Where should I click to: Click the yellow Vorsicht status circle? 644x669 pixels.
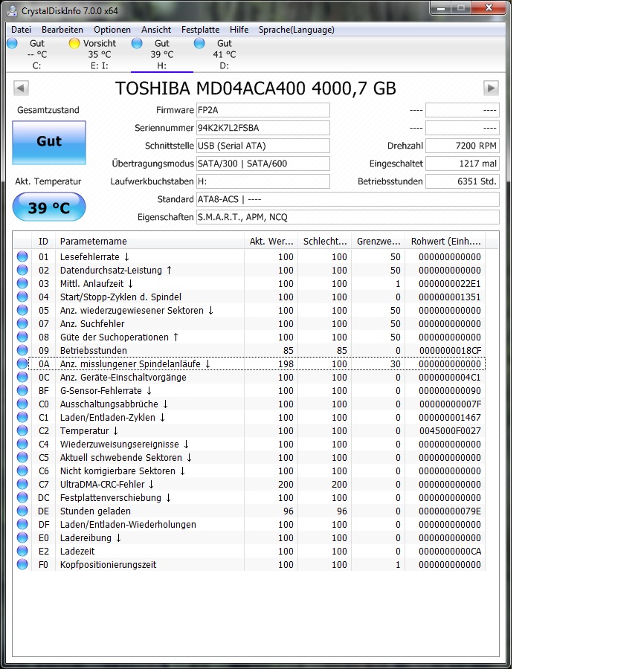[74, 43]
